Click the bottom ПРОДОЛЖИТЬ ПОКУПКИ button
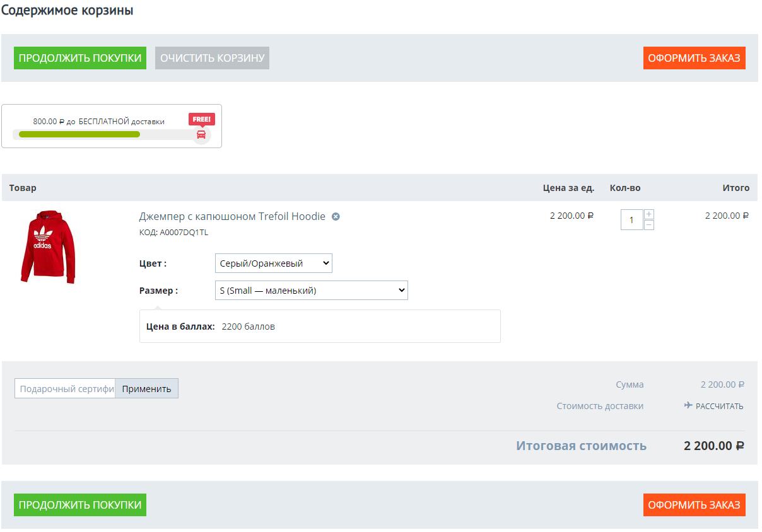This screenshot has height=532, width=762. tap(80, 505)
